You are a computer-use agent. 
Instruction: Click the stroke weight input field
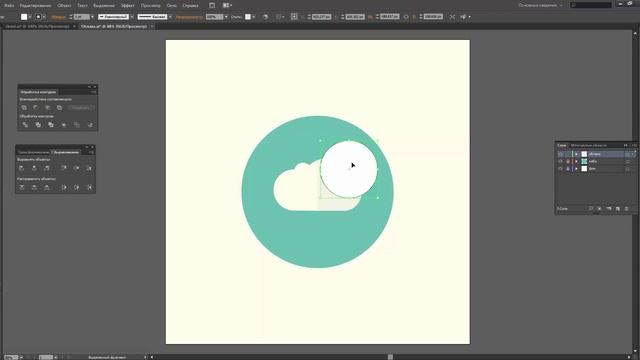pyautogui.click(x=82, y=17)
